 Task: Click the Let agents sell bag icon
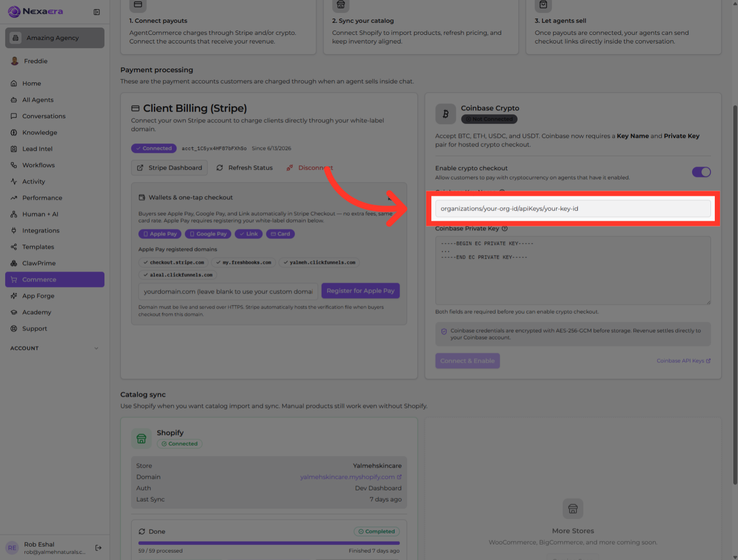[x=543, y=5]
